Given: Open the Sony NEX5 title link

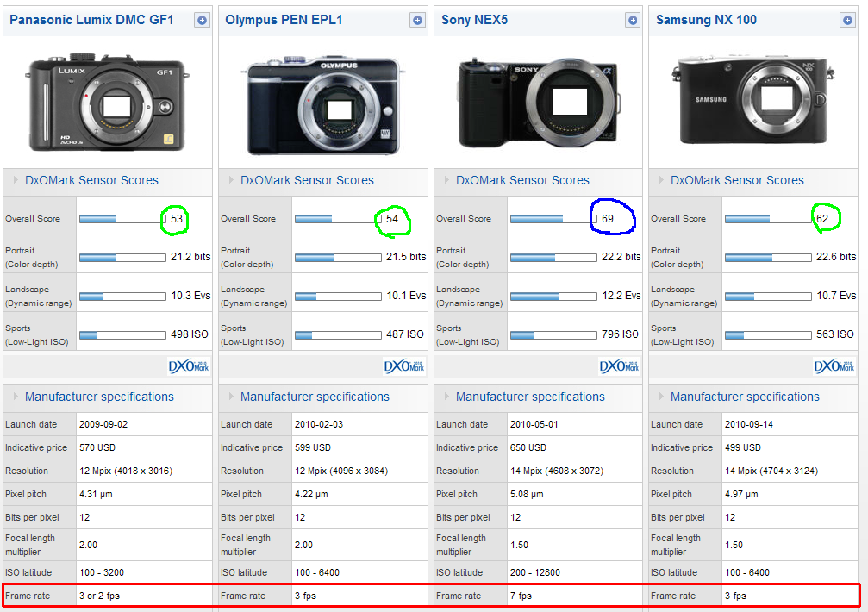Looking at the screenshot, I should [x=474, y=20].
